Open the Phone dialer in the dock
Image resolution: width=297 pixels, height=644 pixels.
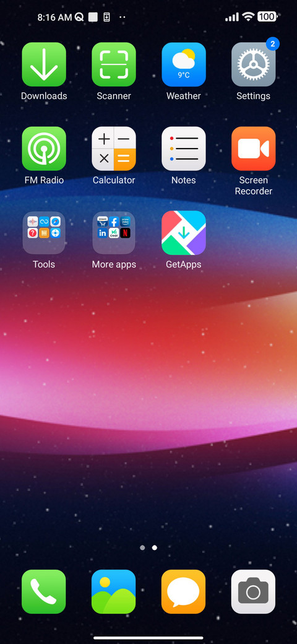tap(44, 591)
